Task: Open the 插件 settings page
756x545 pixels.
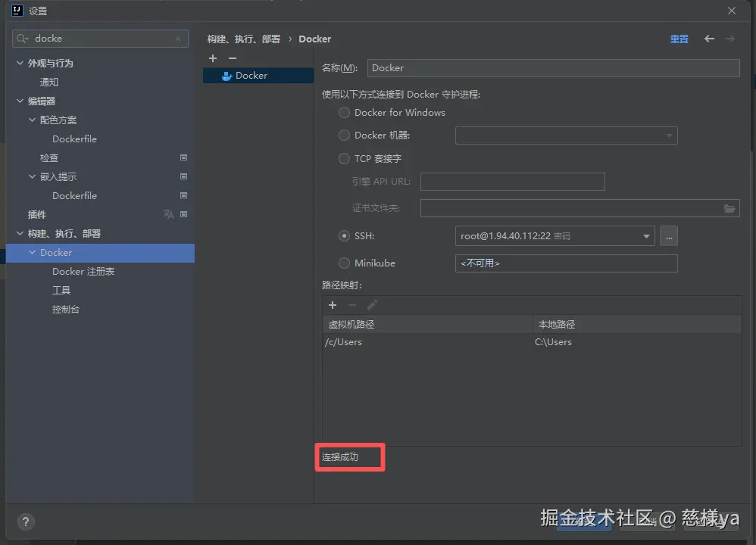Action: 37,214
